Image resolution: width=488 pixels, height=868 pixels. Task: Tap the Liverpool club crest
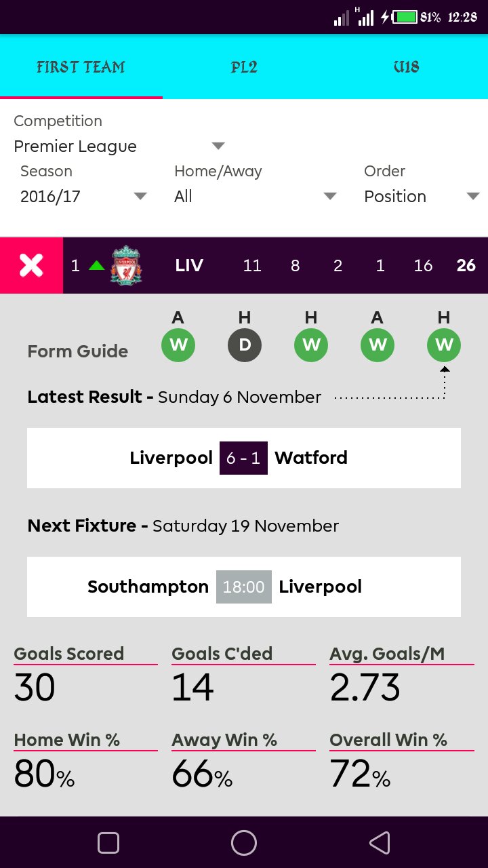click(x=126, y=265)
